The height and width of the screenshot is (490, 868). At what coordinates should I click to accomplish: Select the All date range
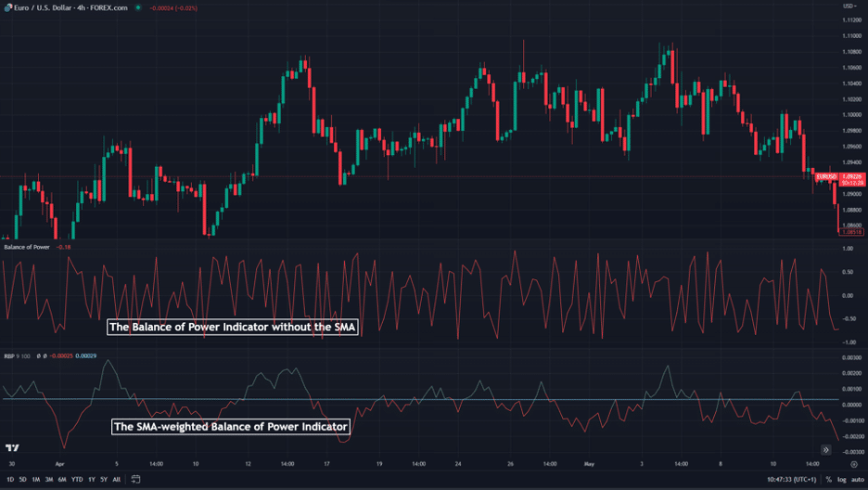point(116,480)
